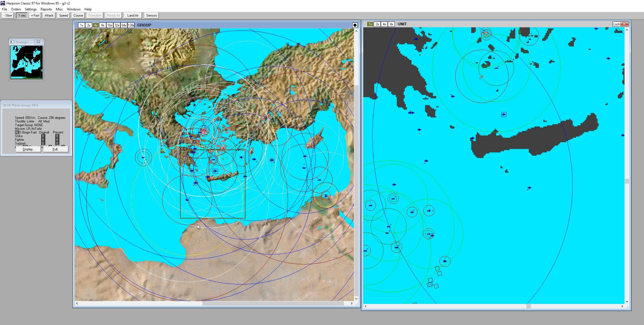The height and width of the screenshot is (325, 644).
Task: Open the Orders menu
Action: (16, 9)
